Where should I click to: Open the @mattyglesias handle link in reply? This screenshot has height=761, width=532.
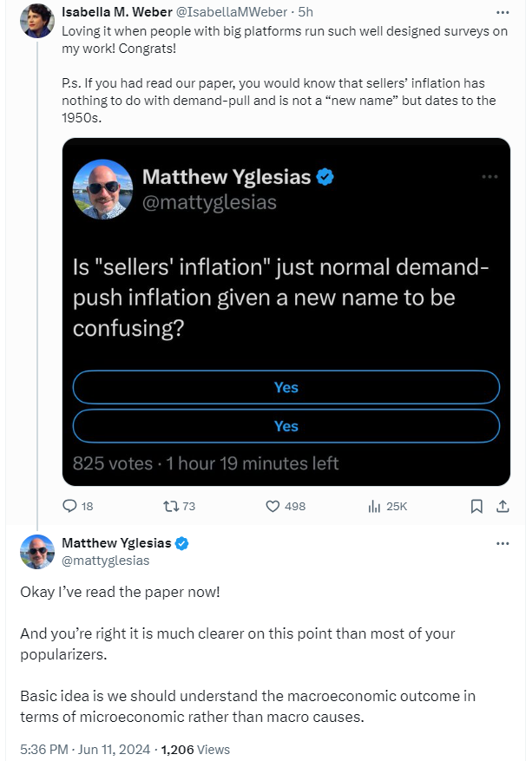(x=105, y=561)
